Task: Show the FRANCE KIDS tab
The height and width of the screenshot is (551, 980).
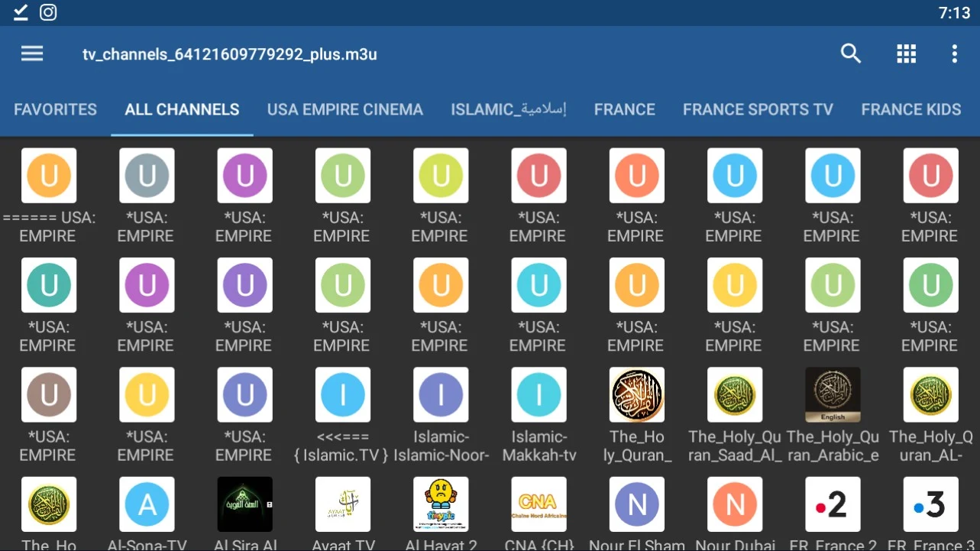Action: [x=911, y=109]
